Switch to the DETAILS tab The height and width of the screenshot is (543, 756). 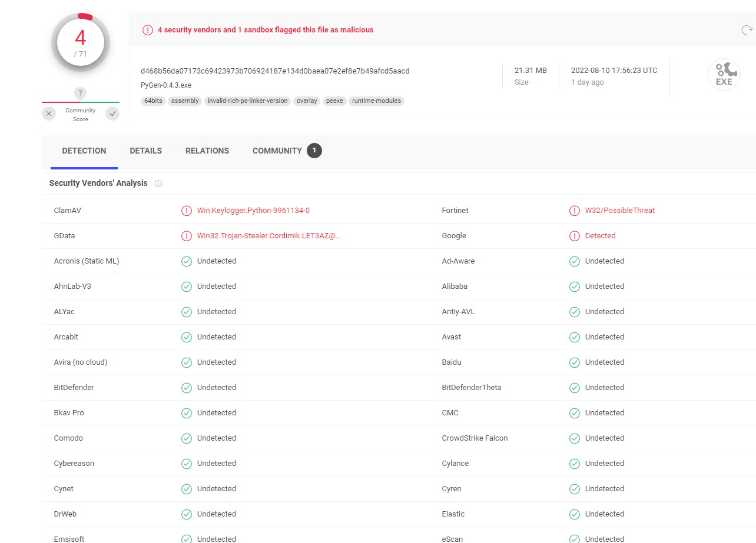(x=146, y=151)
